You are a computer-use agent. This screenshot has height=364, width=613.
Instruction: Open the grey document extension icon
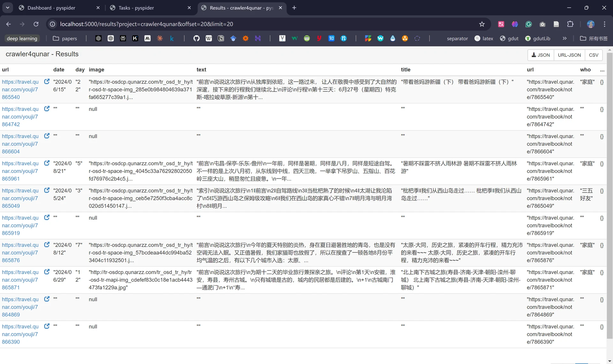tap(556, 24)
